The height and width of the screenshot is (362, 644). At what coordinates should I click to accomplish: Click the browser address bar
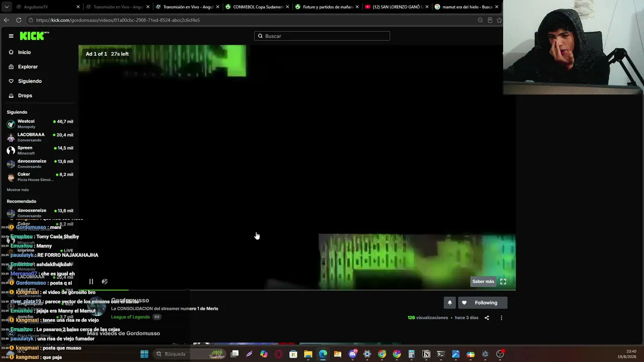252,20
